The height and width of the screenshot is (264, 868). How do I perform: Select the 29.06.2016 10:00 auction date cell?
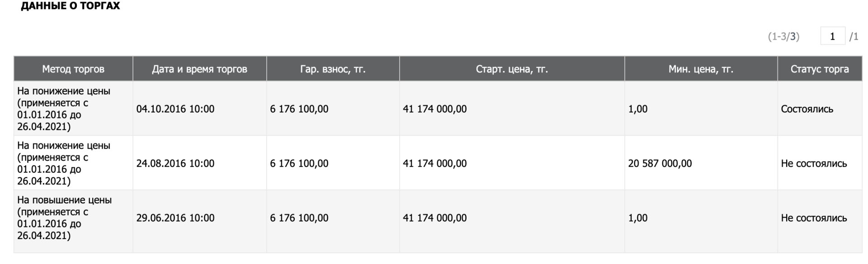(x=175, y=218)
